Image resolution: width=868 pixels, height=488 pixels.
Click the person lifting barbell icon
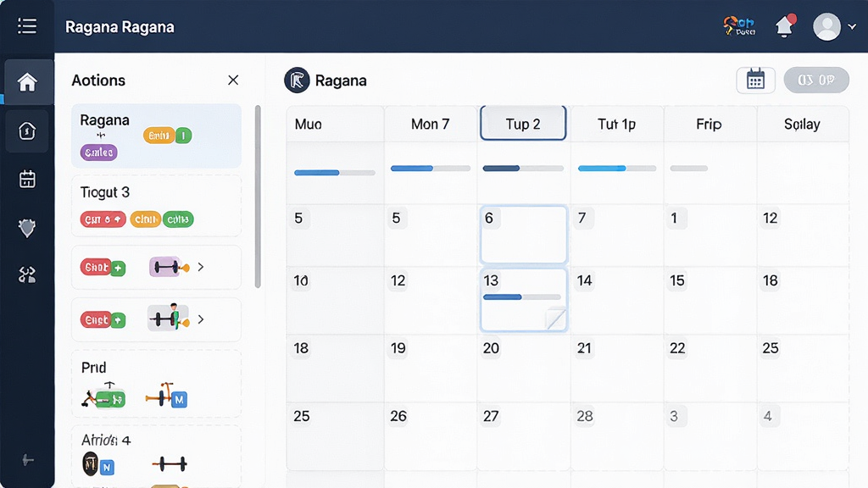pos(169,318)
